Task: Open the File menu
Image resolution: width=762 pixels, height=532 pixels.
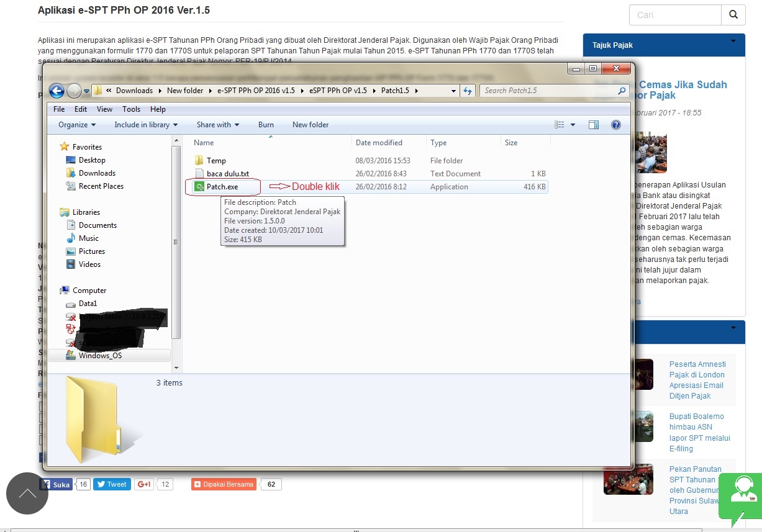Action: pyautogui.click(x=59, y=109)
